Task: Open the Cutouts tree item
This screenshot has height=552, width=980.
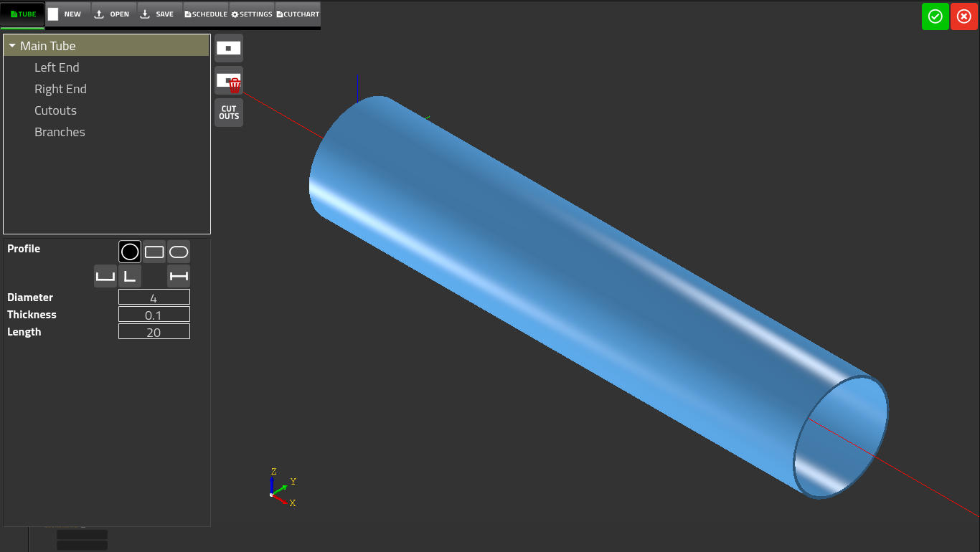Action: pyautogui.click(x=55, y=110)
